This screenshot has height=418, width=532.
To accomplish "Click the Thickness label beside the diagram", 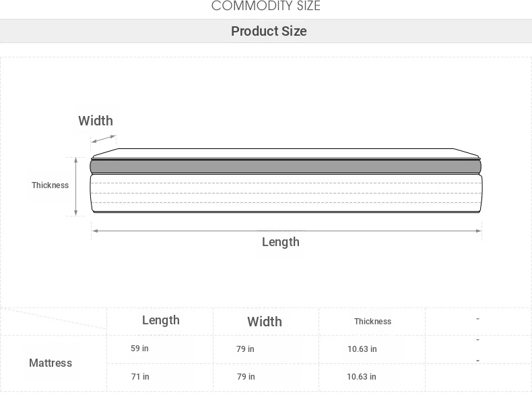I will point(51,185).
